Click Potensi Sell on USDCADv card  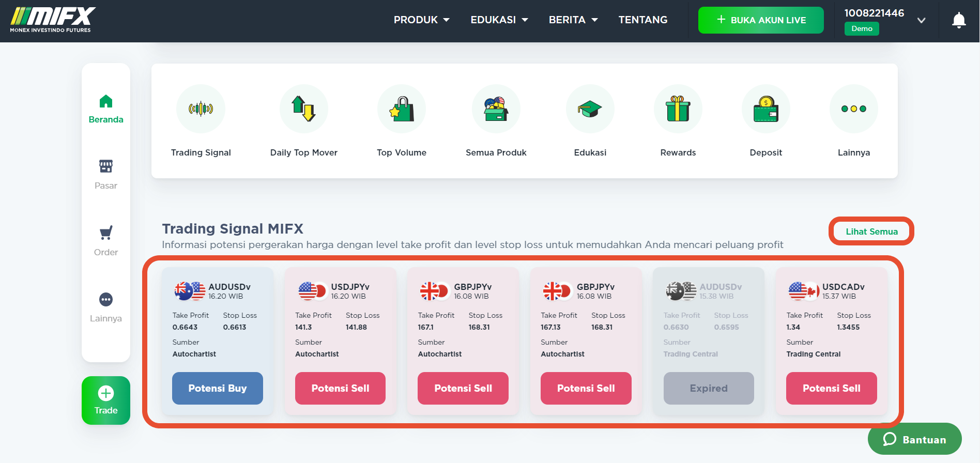pos(832,388)
